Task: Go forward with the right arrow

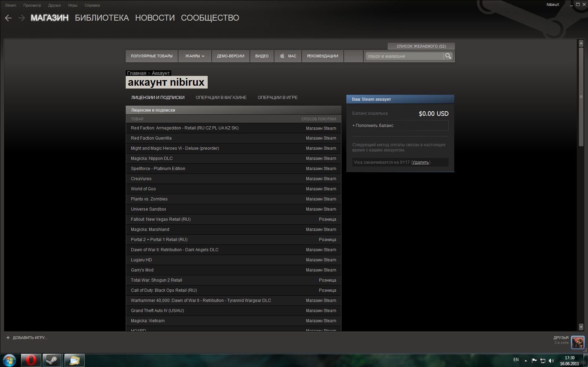Action: pos(22,18)
